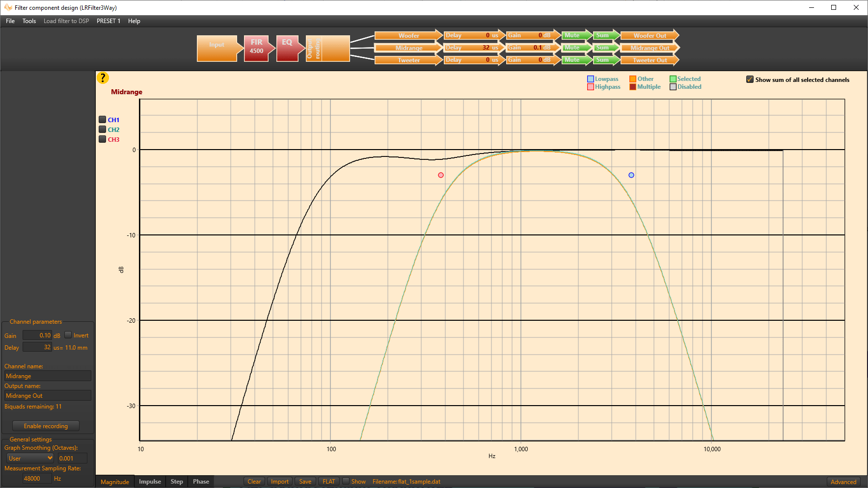Enable the Show checkbox next to FLAT
The width and height of the screenshot is (868, 488).
click(x=346, y=481)
